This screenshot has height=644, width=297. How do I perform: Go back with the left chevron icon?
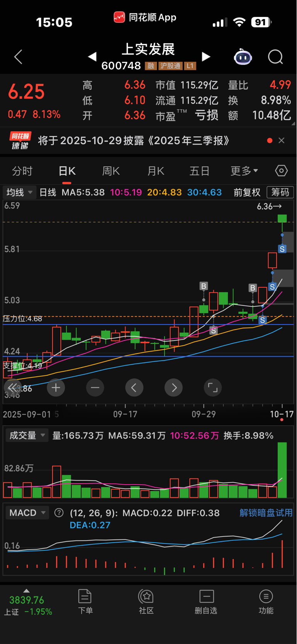(18, 57)
